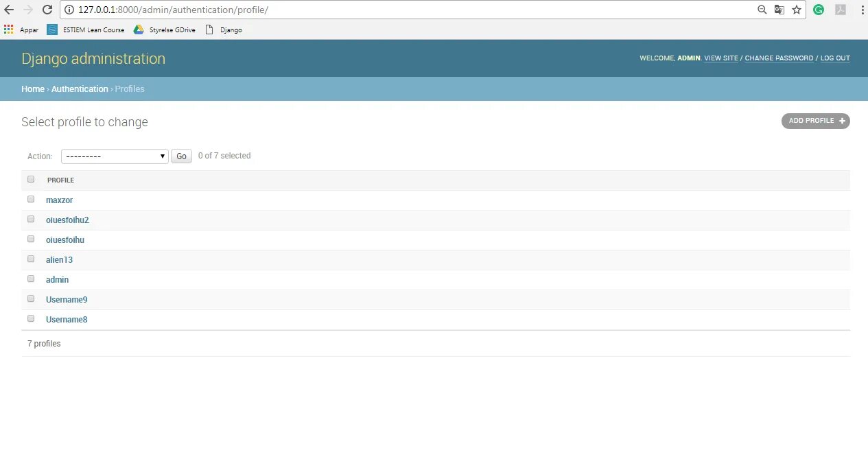Tick the checkbox for Username8
The image size is (868, 470).
(x=31, y=318)
